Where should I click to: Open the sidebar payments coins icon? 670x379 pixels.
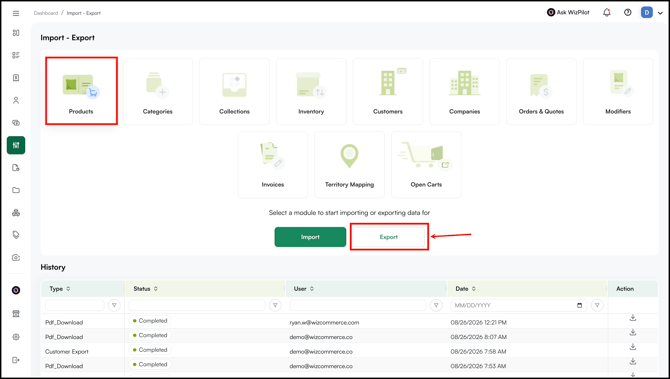pyautogui.click(x=16, y=123)
